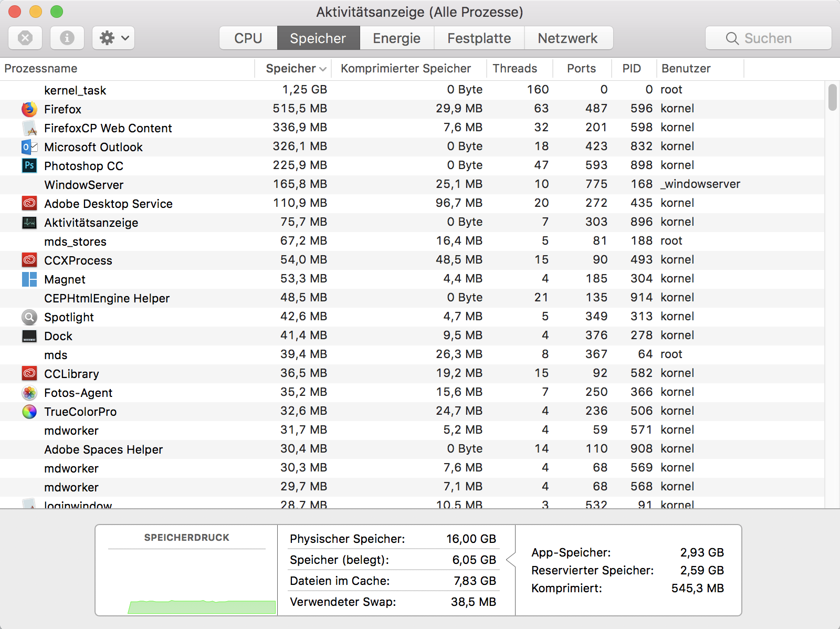This screenshot has width=840, height=629.
Task: Click the CCXProcess icon
Action: (29, 259)
